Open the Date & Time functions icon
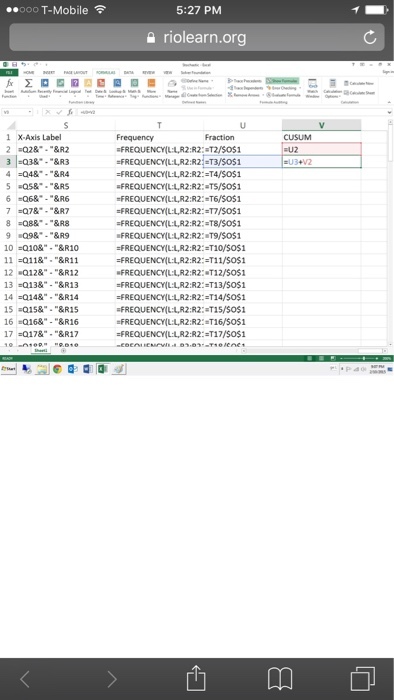This screenshot has height=700, width=394. pyautogui.click(x=101, y=88)
